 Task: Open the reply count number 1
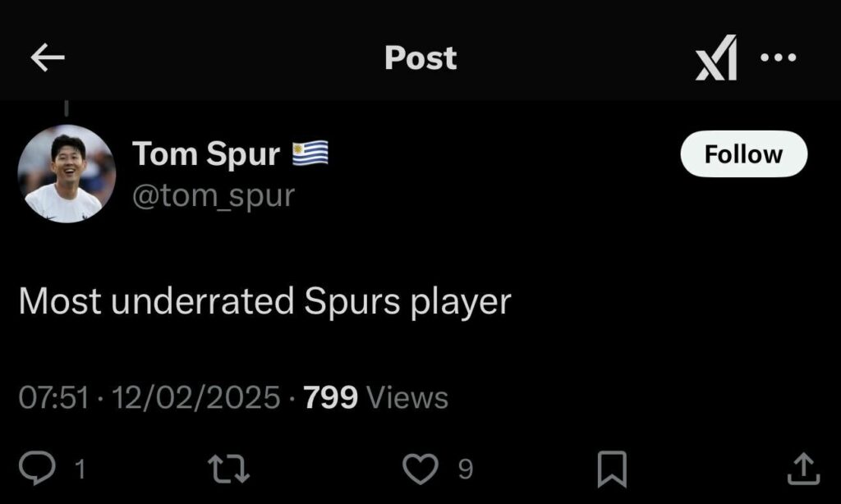point(80,470)
